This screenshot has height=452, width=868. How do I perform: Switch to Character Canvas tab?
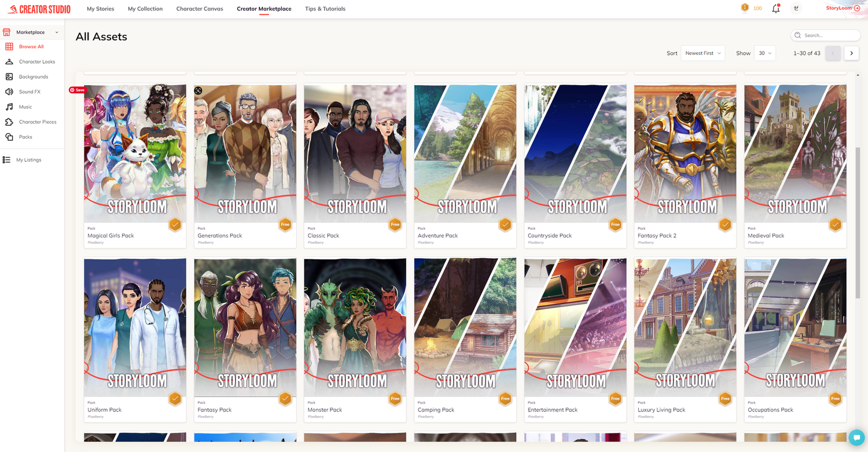pyautogui.click(x=200, y=9)
